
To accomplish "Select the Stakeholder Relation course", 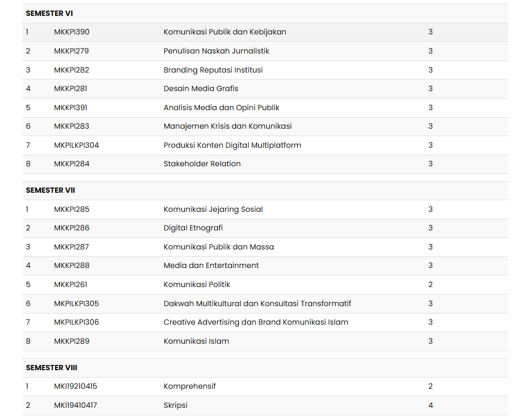I will click(x=202, y=164).
